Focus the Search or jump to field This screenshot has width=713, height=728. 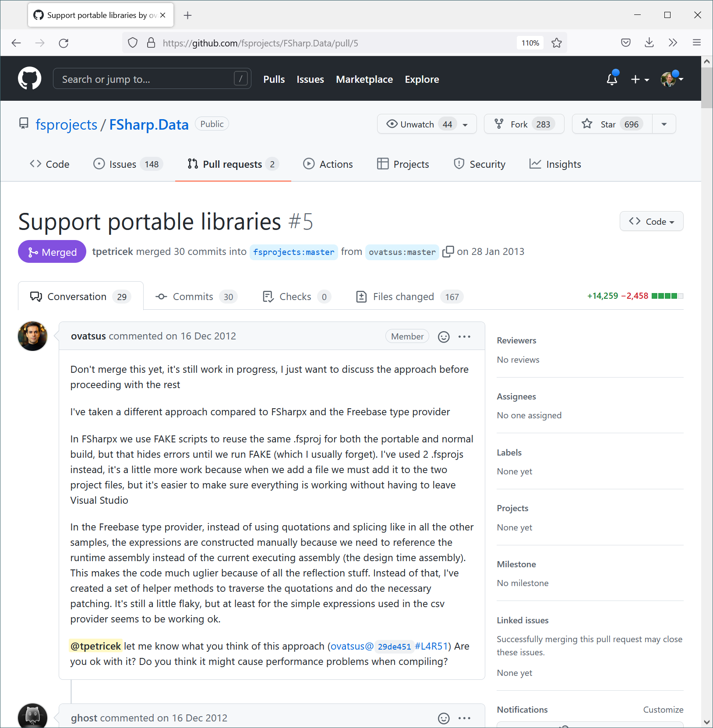pos(152,79)
